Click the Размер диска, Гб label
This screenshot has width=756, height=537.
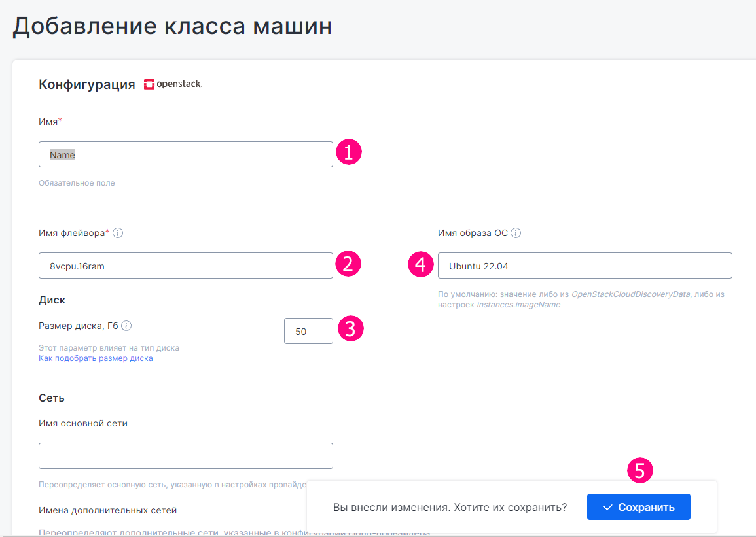point(78,326)
